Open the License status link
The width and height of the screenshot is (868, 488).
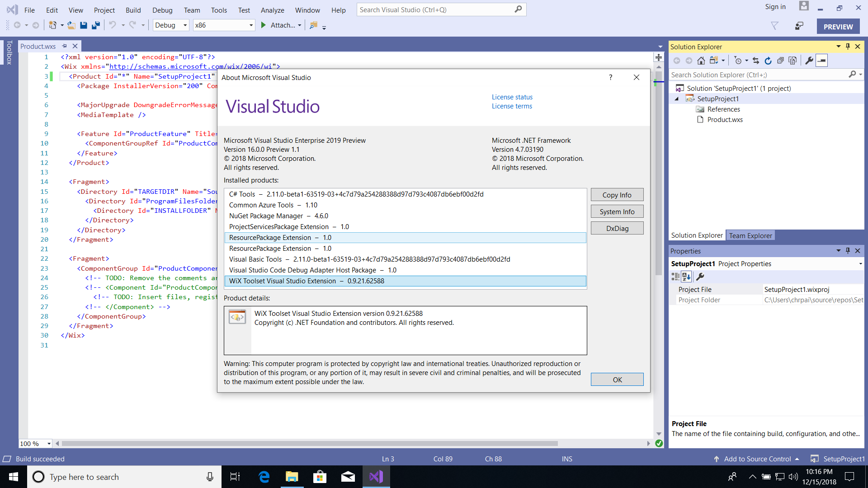coord(512,97)
